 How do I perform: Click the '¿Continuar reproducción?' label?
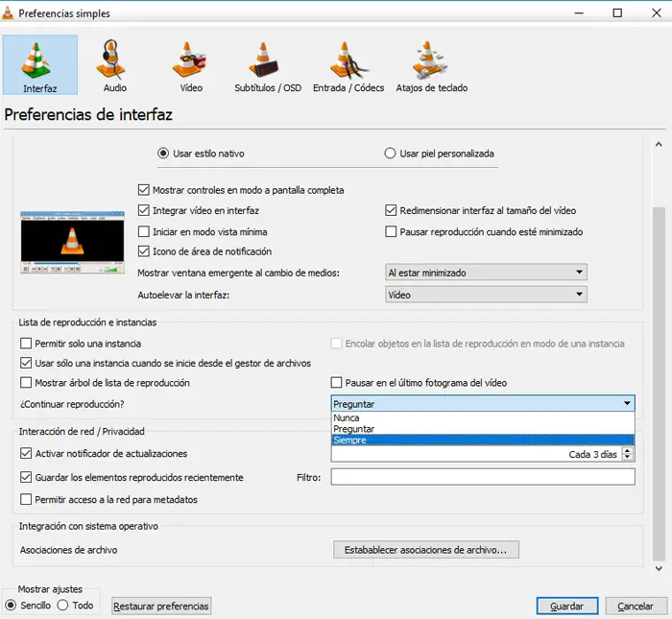point(72,404)
